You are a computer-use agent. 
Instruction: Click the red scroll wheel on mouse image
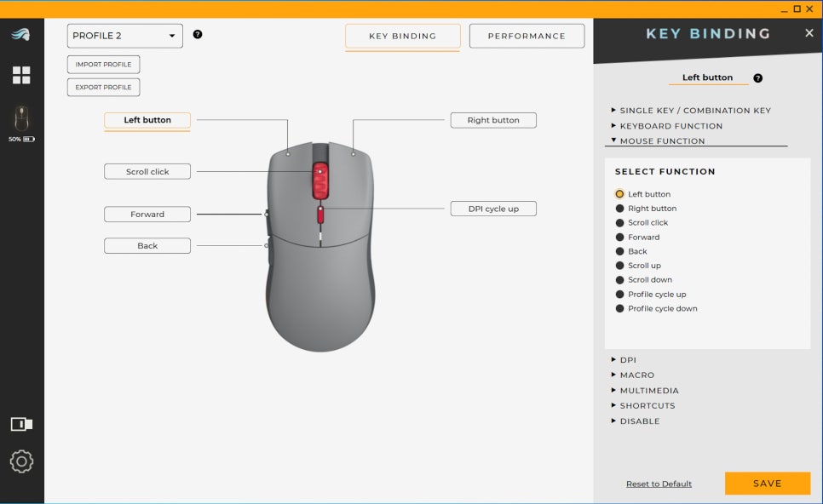tap(320, 180)
